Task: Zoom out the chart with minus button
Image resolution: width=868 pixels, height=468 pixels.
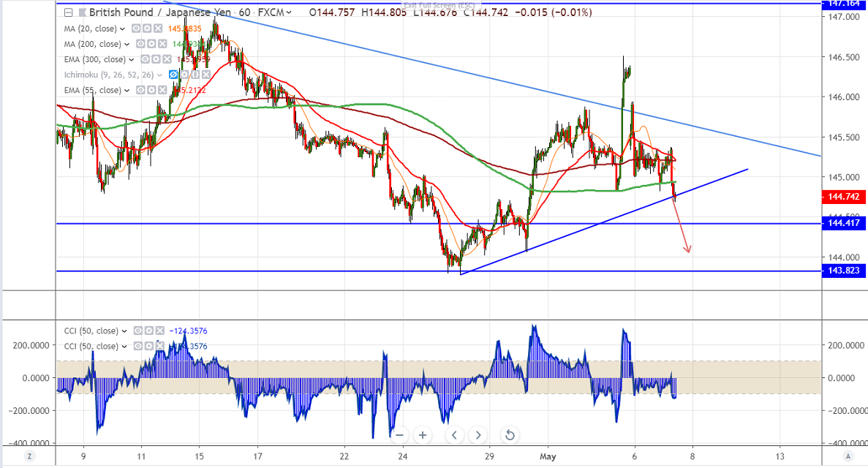Action: point(399,435)
